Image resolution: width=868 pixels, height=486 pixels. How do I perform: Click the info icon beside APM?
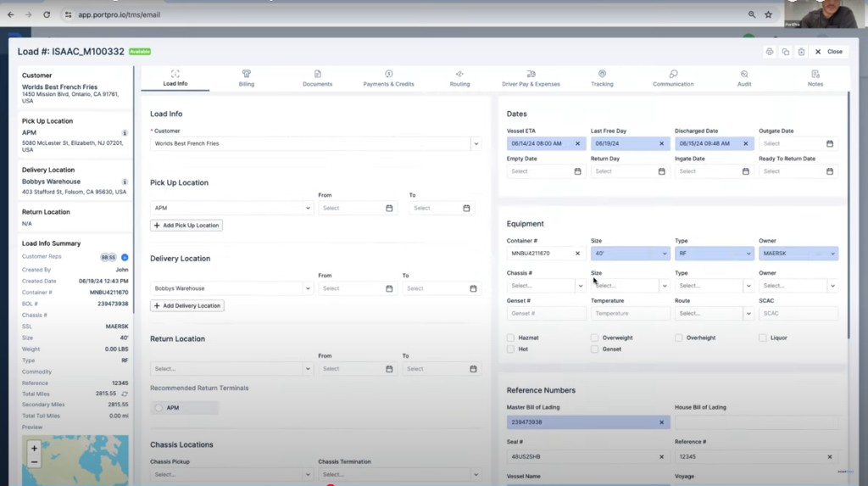(x=125, y=133)
